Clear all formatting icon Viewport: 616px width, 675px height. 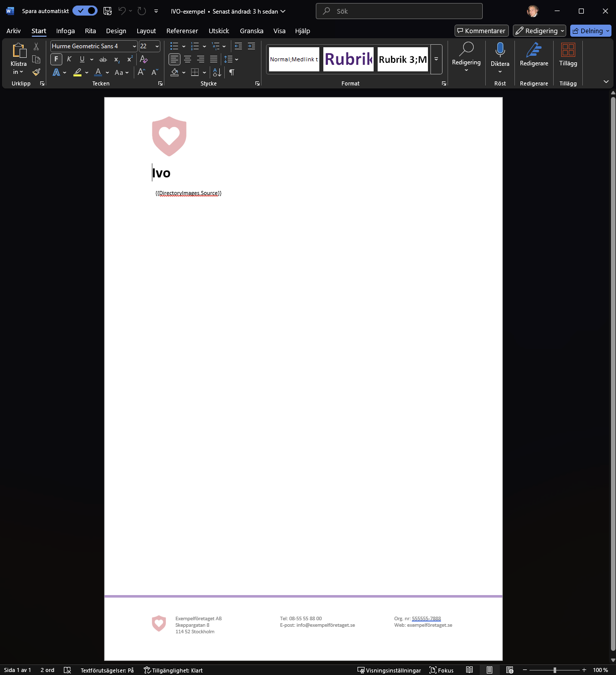(144, 59)
